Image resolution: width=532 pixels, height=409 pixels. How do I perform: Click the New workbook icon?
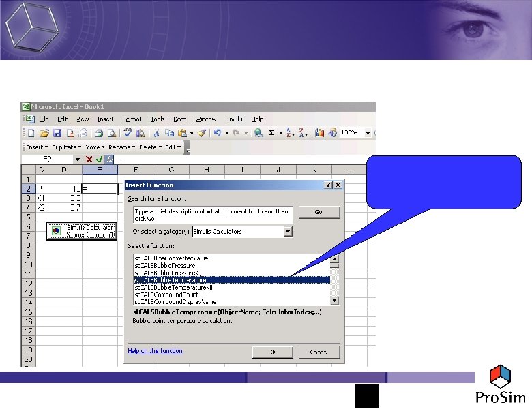[x=31, y=133]
